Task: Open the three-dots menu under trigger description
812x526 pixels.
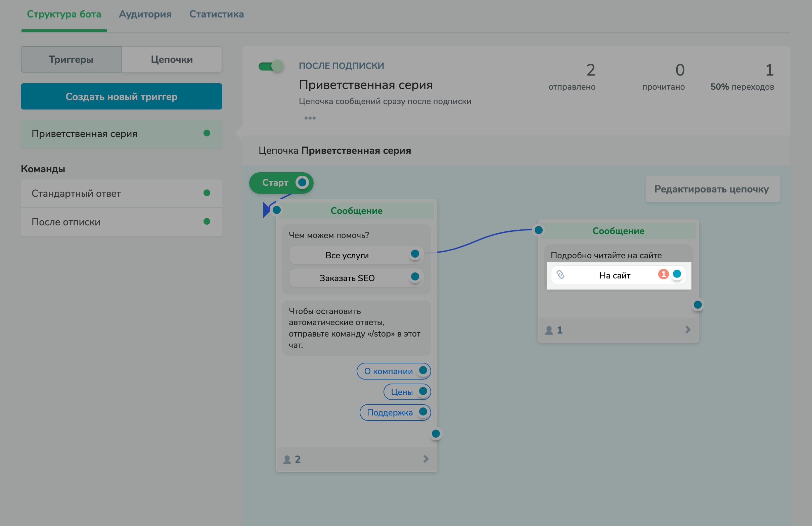Action: [x=310, y=118]
